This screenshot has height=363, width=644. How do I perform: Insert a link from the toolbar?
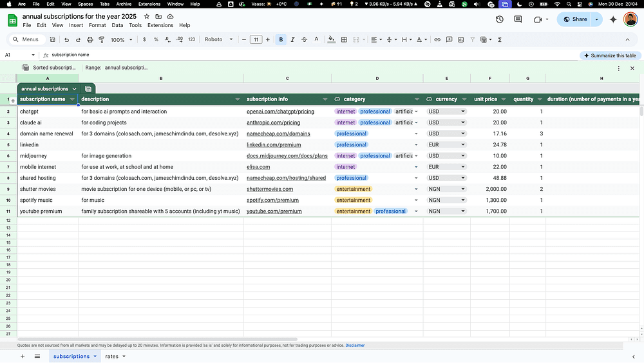click(x=437, y=40)
